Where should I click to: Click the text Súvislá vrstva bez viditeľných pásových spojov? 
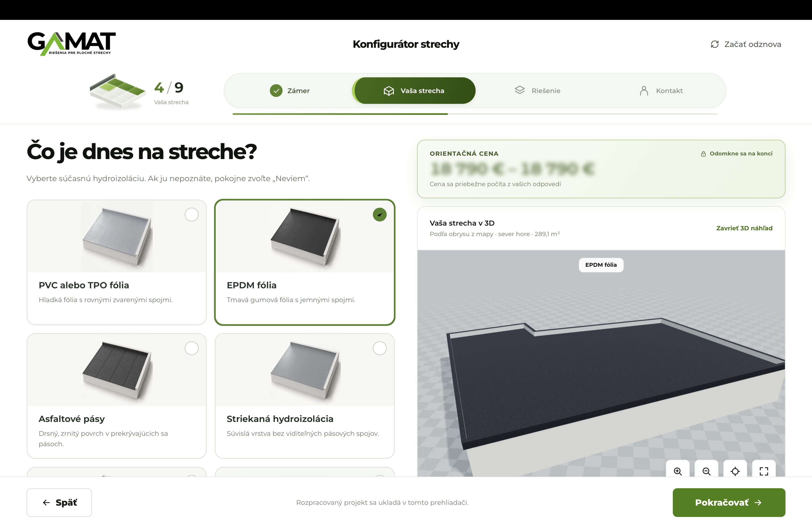303,434
